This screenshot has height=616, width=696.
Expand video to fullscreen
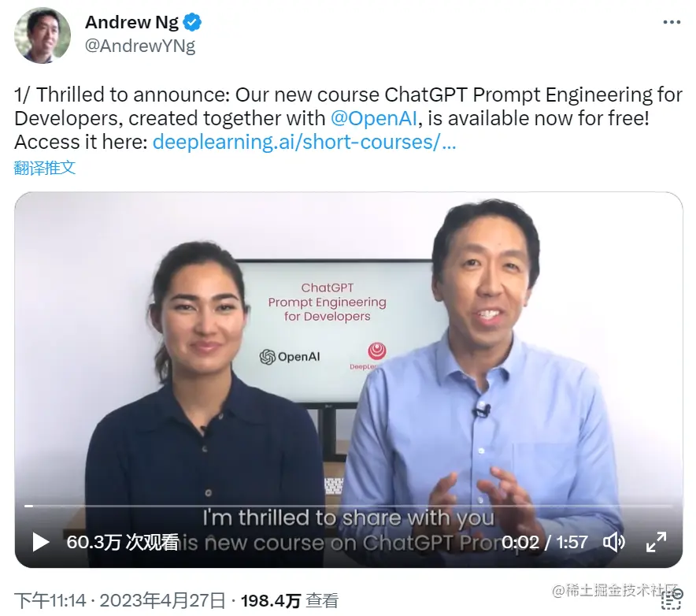[656, 542]
